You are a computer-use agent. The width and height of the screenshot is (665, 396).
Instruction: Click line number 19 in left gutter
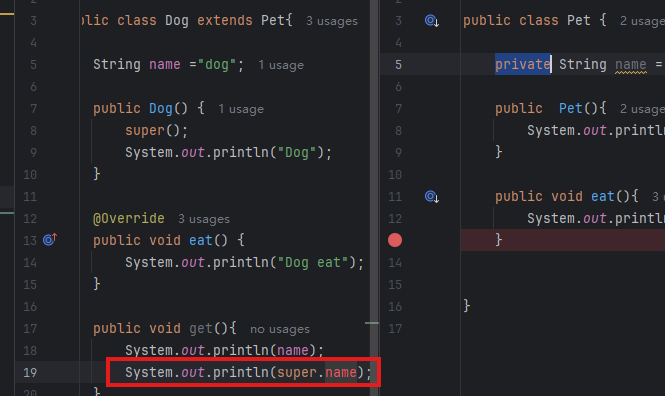30,373
